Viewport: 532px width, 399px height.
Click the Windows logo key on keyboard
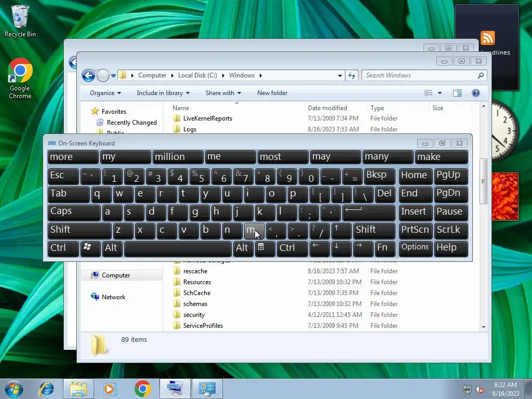(x=90, y=248)
